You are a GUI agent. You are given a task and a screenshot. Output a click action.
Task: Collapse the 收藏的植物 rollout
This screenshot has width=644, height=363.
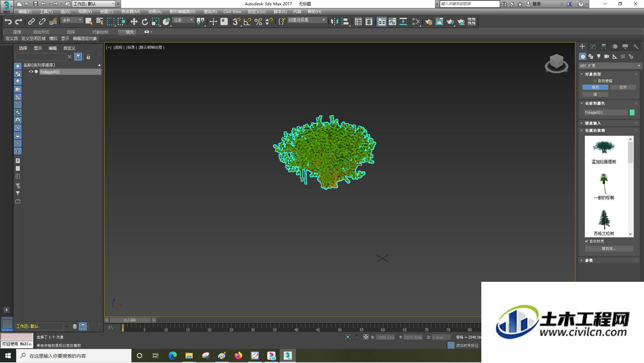595,131
